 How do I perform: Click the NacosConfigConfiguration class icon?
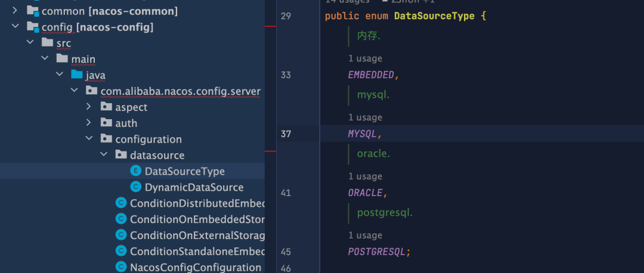[121, 267]
